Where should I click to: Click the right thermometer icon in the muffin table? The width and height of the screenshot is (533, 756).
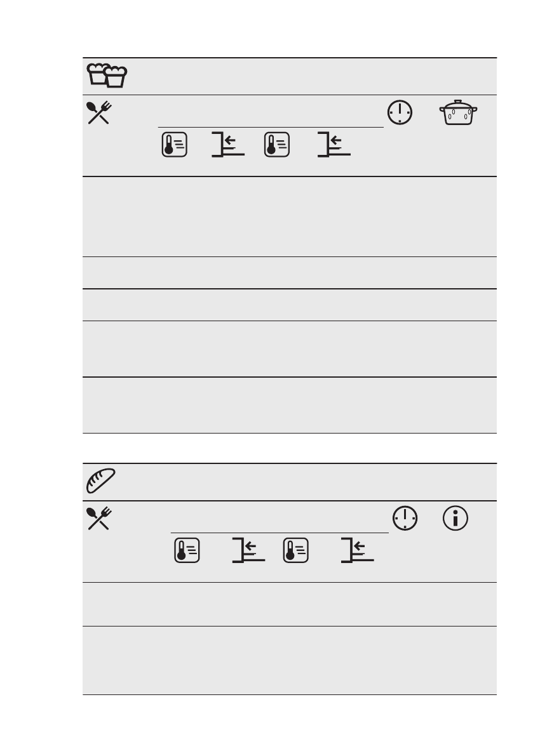click(x=277, y=145)
